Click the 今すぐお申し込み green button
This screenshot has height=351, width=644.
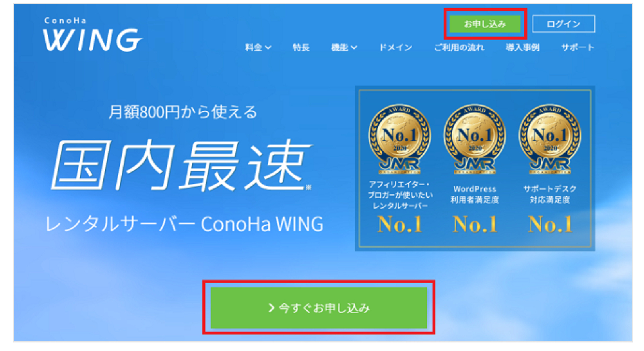[x=319, y=308]
